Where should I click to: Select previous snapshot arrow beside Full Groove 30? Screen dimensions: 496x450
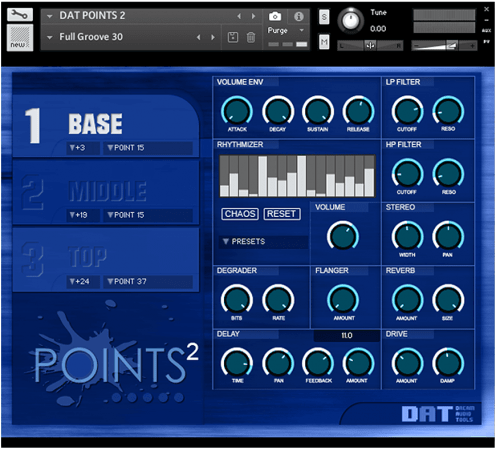click(199, 37)
